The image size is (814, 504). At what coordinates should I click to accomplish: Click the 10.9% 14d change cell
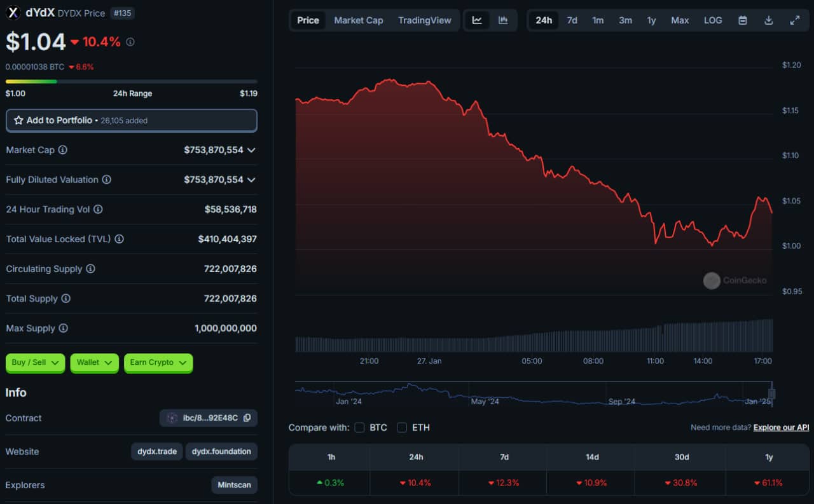(590, 482)
